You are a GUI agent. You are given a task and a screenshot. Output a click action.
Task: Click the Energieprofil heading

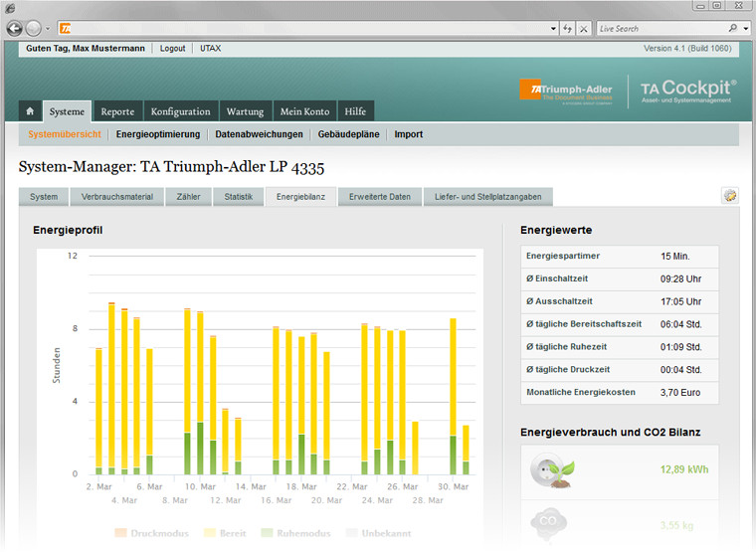tap(68, 230)
